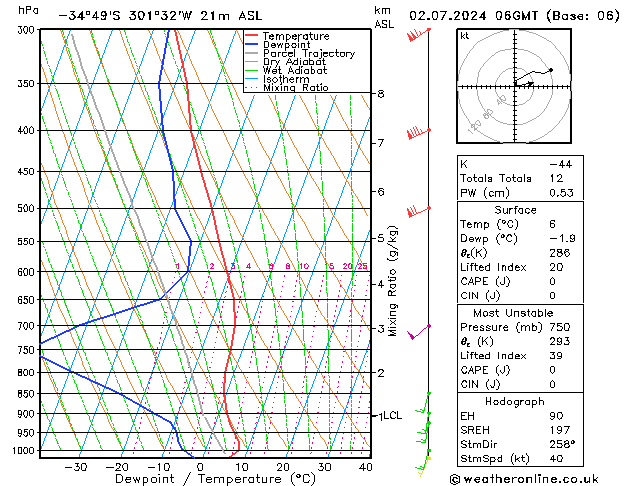Image resolution: width=629 pixels, height=486 pixels.
Task: Click the 02.07.2024 06GMT date title
Action: (x=515, y=15)
